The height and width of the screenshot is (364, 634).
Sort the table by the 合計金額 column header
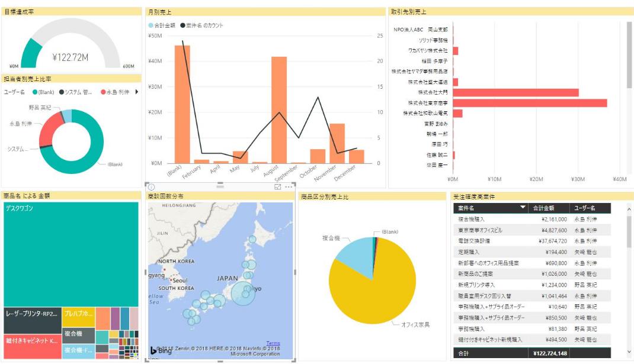pos(543,208)
